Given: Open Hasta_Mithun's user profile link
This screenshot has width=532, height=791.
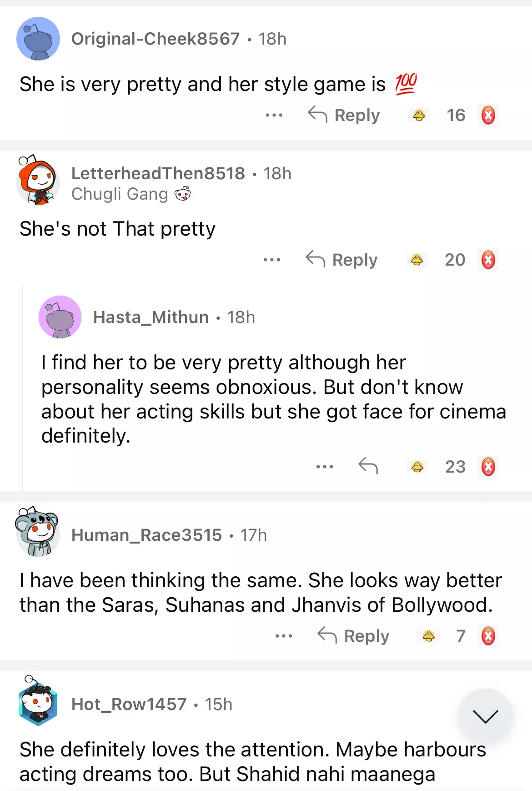Looking at the screenshot, I should click(151, 317).
